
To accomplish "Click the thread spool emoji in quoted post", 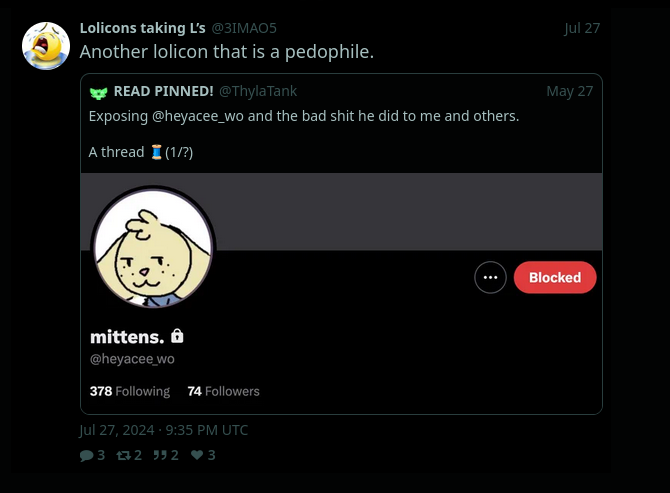I will (156, 152).
